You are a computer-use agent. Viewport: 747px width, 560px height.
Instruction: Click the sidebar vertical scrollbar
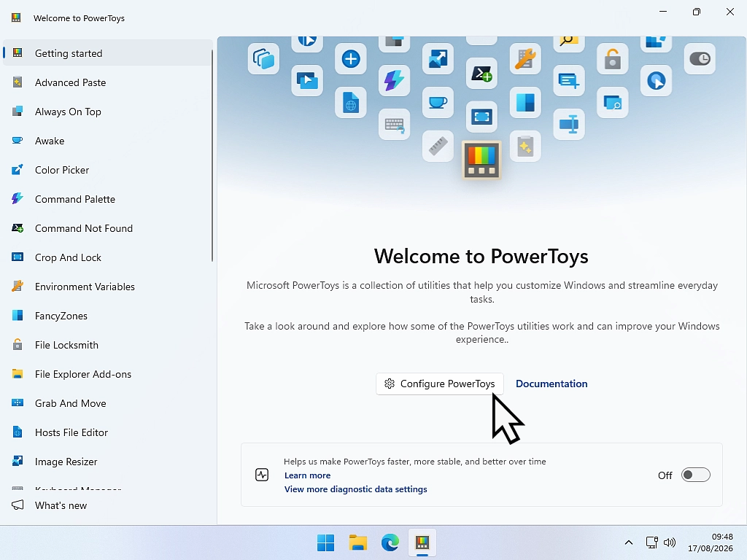tap(212, 155)
